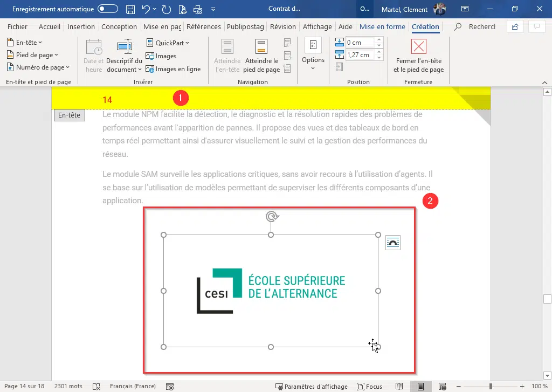Screen dimensions: 552x392
Task: Click the 2301 mots word count
Action: pos(68,387)
